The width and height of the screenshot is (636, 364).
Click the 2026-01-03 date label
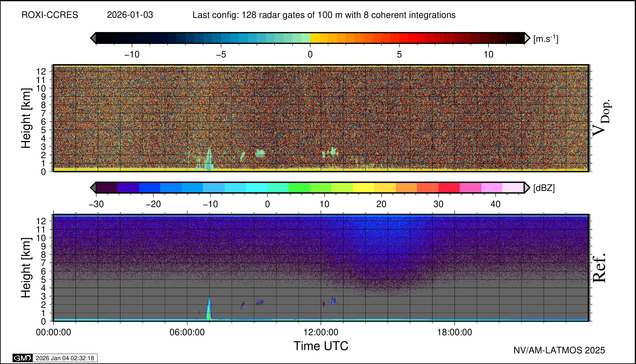(x=130, y=15)
